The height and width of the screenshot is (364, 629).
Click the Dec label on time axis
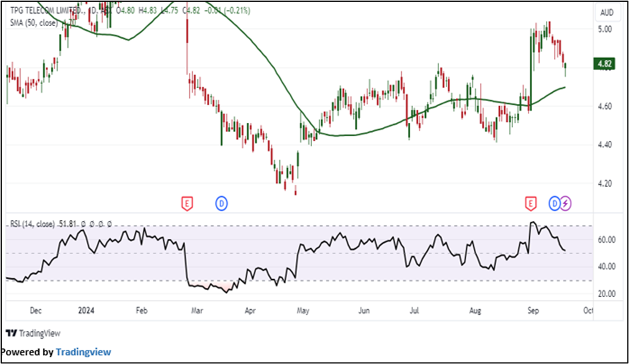(x=35, y=311)
